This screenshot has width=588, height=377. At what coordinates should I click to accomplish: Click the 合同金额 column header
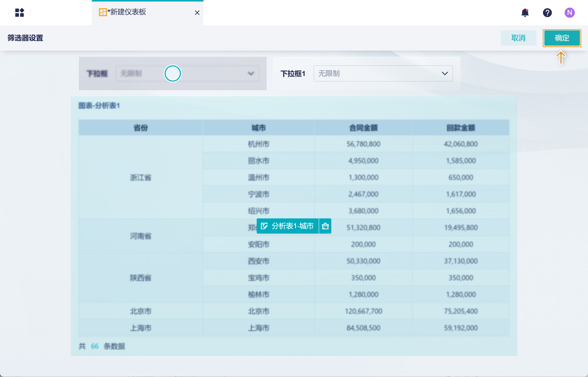363,128
